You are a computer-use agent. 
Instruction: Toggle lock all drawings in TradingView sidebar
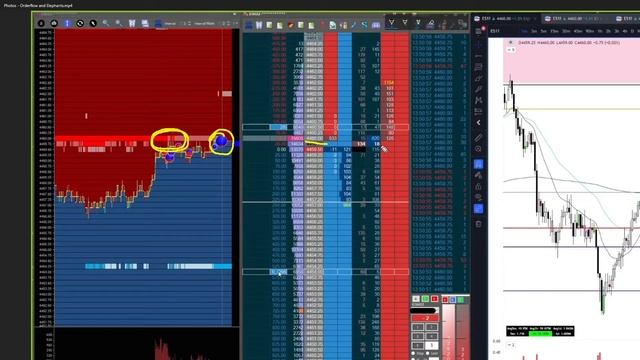(478, 187)
